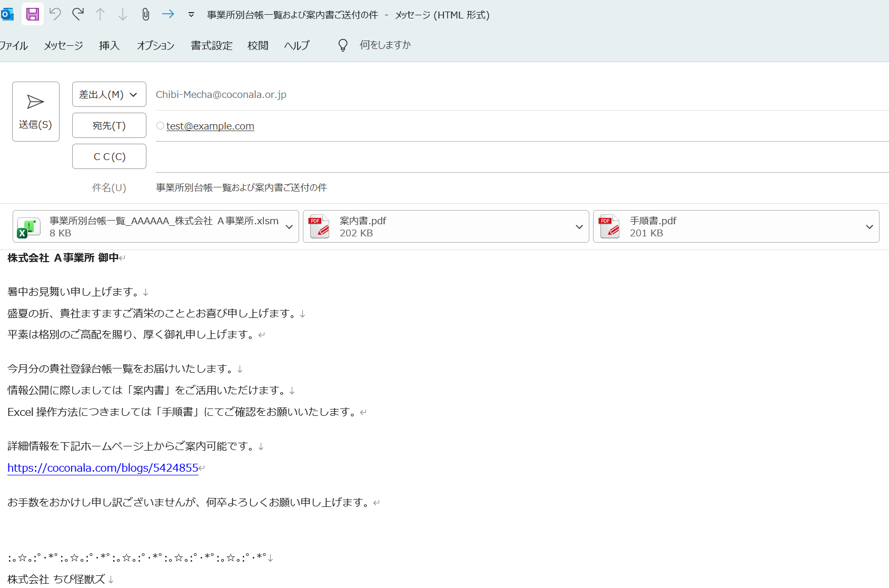Screen dimensions: 889x588
Task: Expand options for the xlsm attachment
Action: [289, 227]
